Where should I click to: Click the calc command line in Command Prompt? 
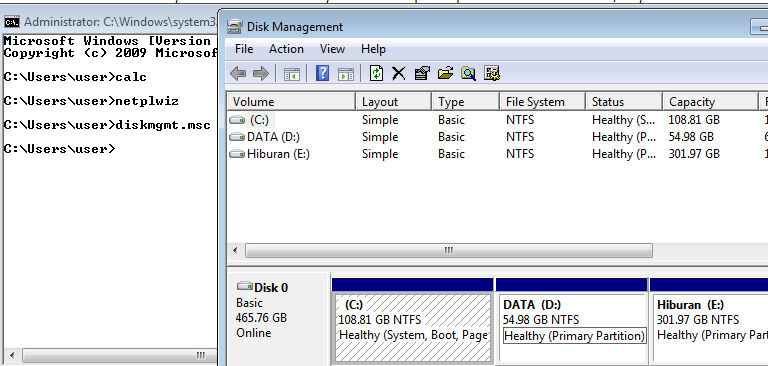(x=75, y=77)
